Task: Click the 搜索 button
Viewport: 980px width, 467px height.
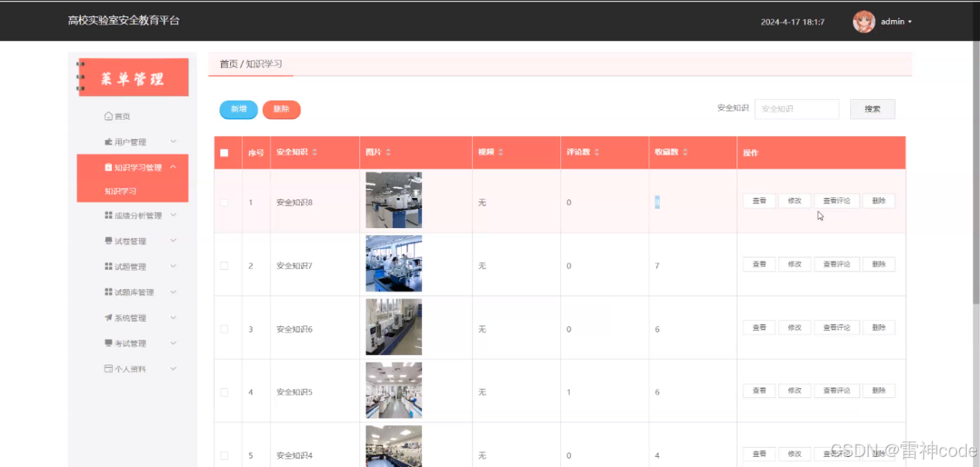Action: (x=873, y=108)
